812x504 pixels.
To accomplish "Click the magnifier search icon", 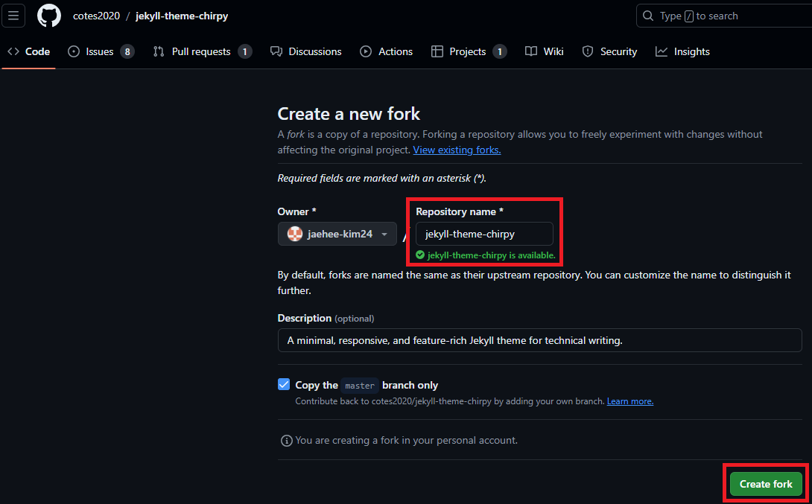I will pos(648,16).
